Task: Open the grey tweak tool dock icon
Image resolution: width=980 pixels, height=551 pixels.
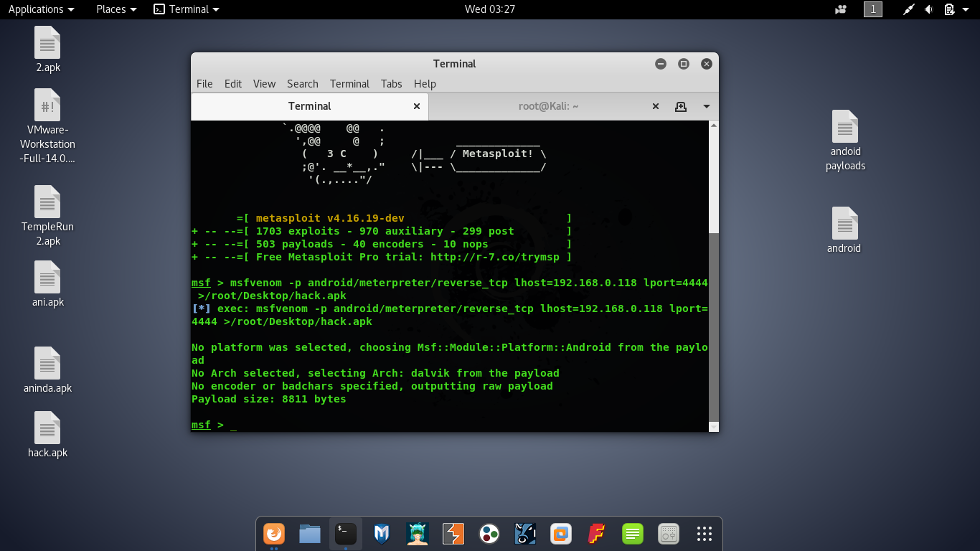Action: click(x=669, y=534)
